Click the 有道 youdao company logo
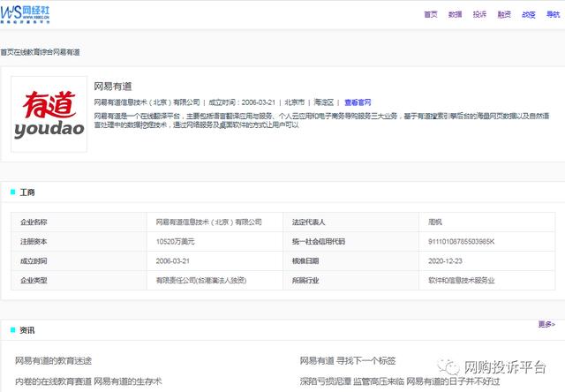 [49, 114]
